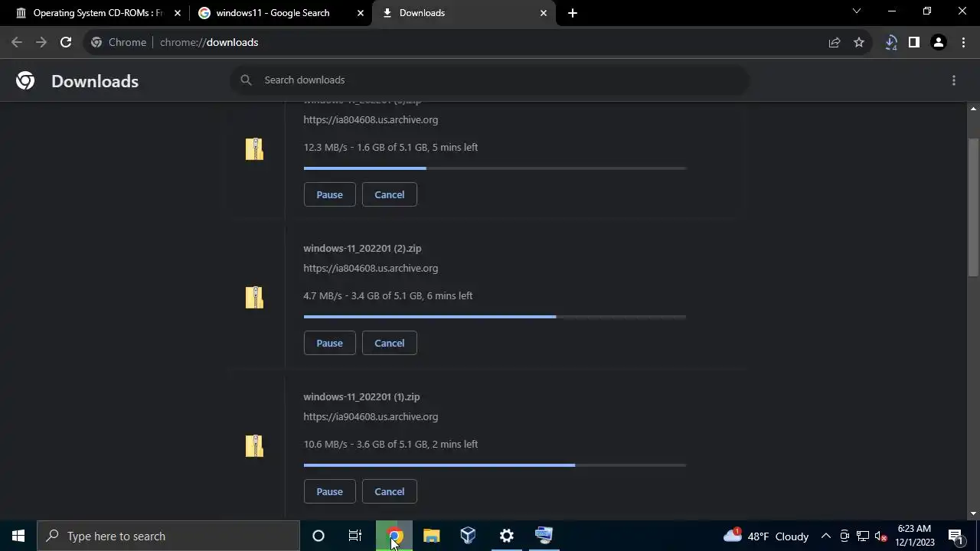Click the search magnifier icon in downloads
980x551 pixels.
click(246, 80)
